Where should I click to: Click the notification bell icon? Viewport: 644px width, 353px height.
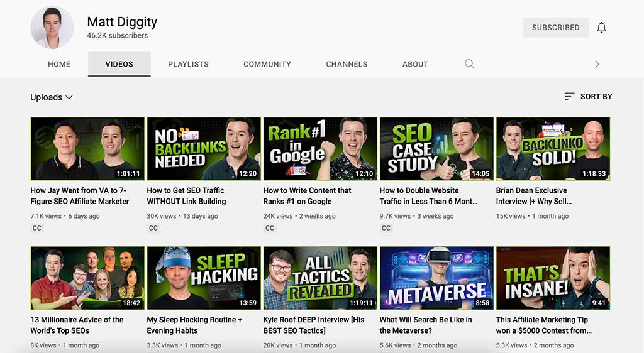pos(601,28)
